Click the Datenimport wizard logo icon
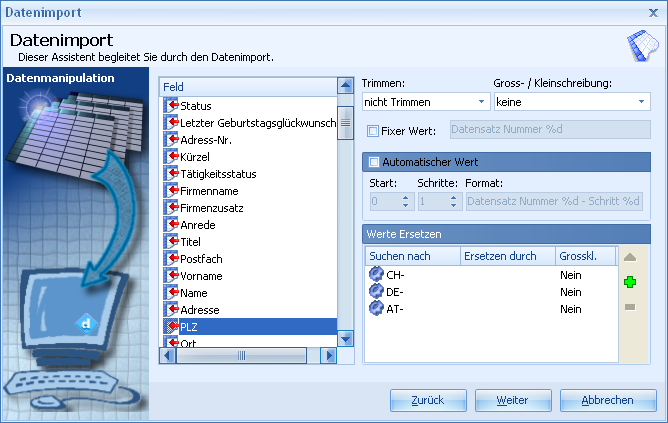Image resolution: width=668 pixels, height=423 pixels. point(643,46)
